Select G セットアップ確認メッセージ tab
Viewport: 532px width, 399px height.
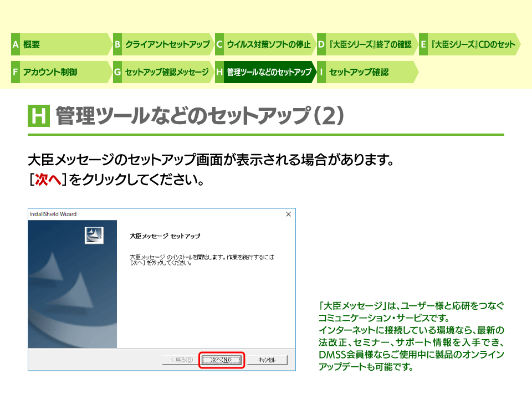(x=162, y=72)
